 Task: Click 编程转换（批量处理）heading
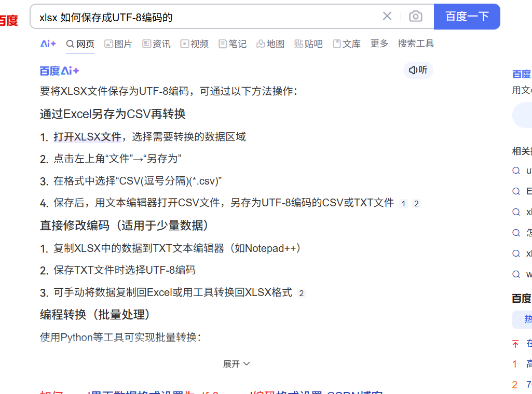point(95,314)
